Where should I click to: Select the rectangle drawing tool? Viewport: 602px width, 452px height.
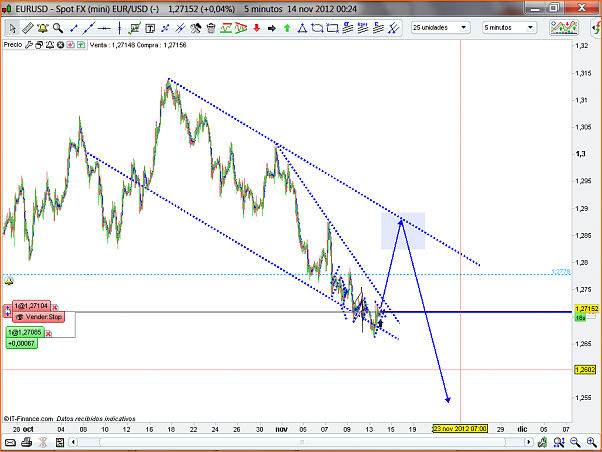coord(332,28)
